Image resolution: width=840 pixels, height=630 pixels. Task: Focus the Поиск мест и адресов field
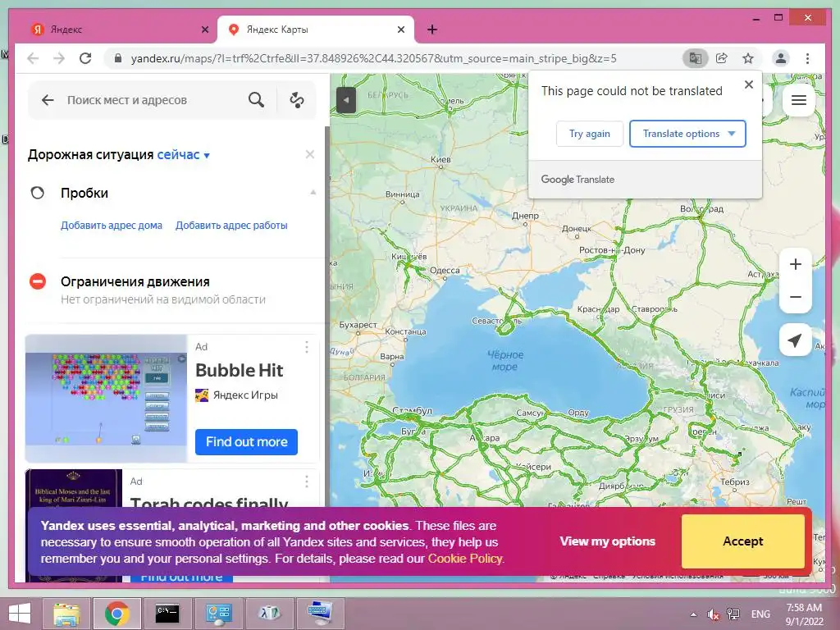[127, 100]
